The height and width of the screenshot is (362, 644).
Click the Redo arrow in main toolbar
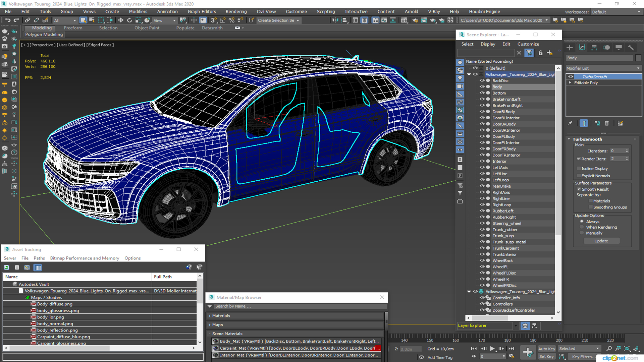(x=16, y=20)
